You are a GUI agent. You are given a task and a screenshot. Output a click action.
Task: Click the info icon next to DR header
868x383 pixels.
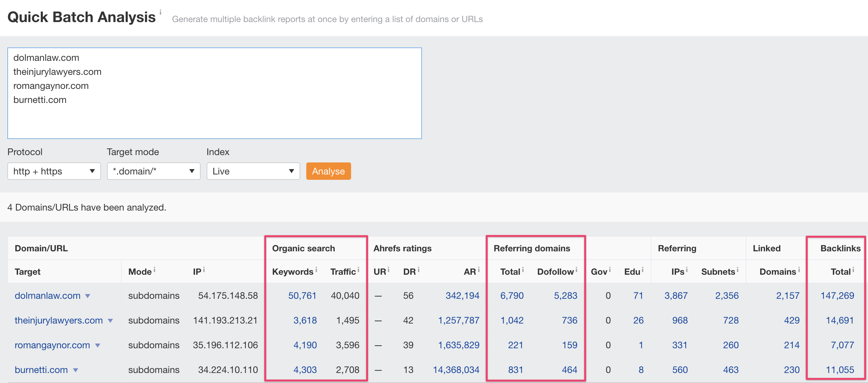[419, 269]
